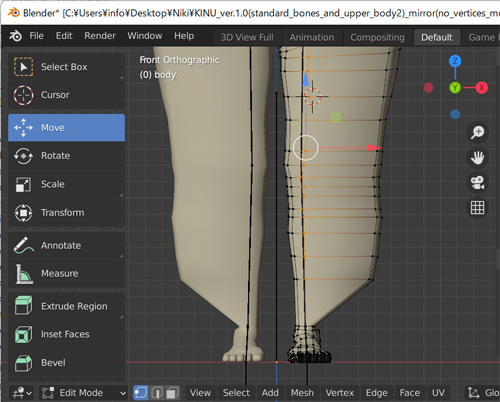
Task: Open the Render menu
Action: (x=100, y=36)
